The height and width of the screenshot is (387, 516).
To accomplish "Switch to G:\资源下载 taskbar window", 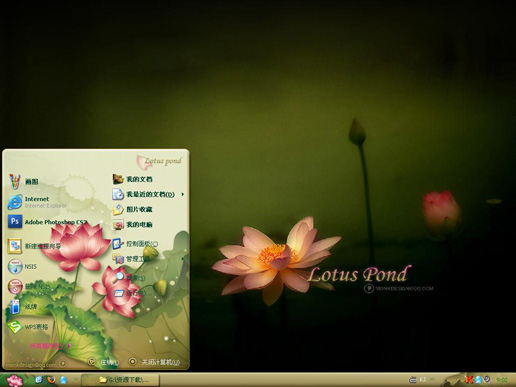I will click(x=121, y=380).
